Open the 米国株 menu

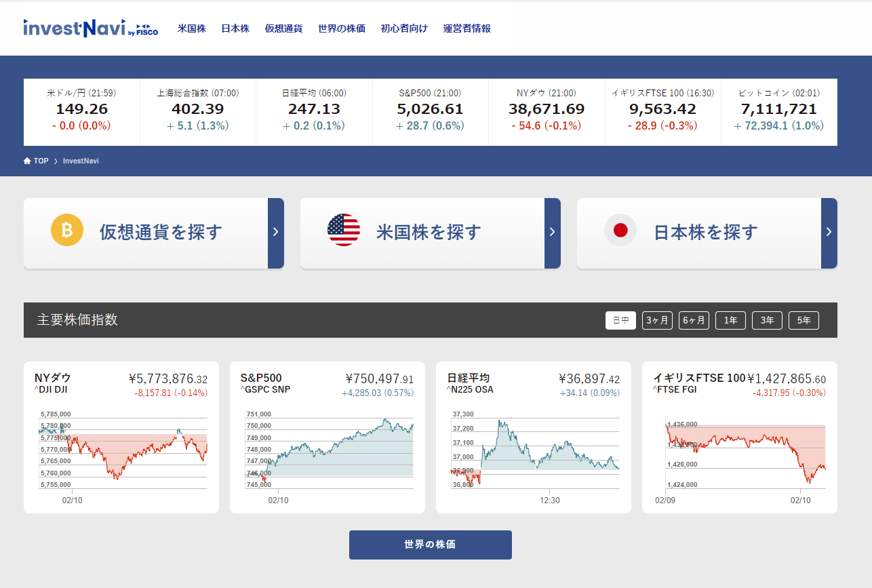click(x=192, y=28)
